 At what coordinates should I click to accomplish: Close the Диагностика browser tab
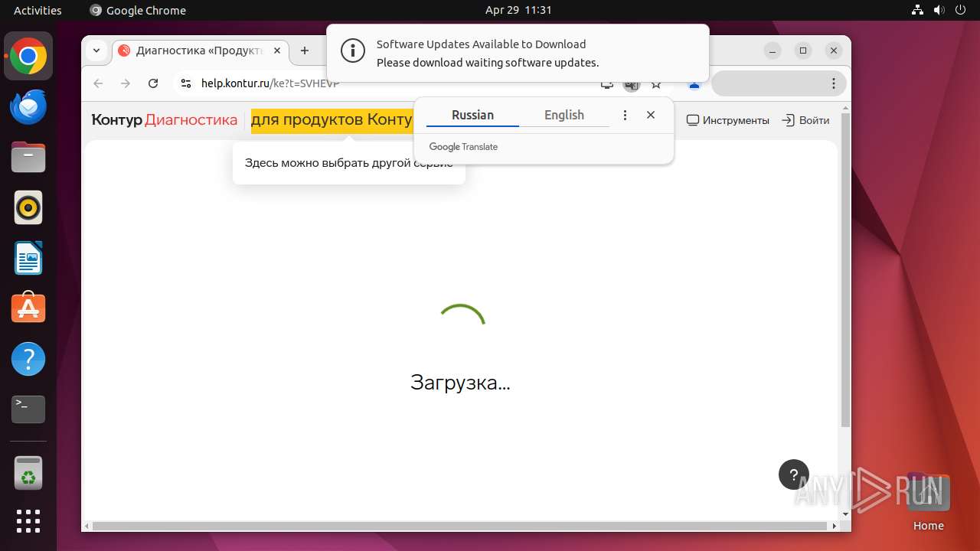[x=277, y=51]
